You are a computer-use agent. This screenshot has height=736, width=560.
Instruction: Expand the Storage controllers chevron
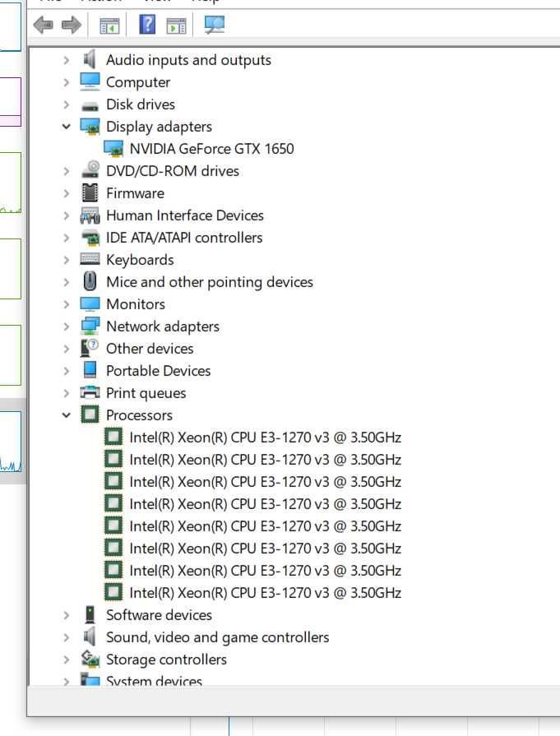[x=66, y=660]
